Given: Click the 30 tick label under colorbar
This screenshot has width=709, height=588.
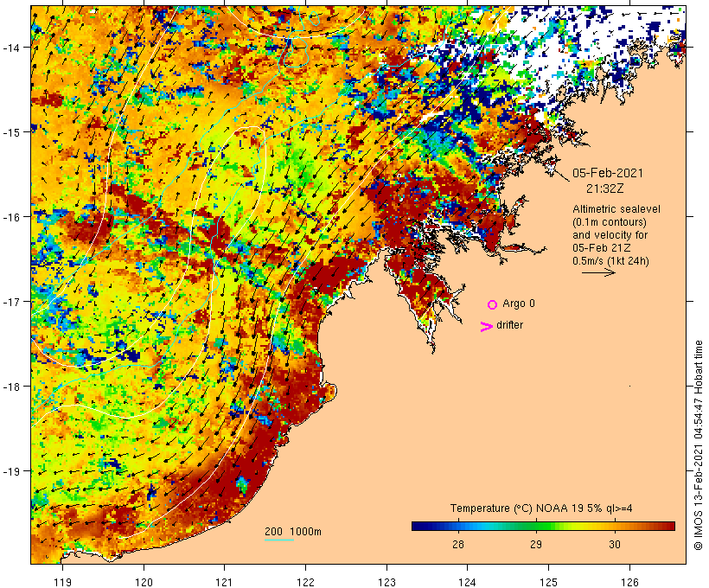Looking at the screenshot, I should (x=615, y=544).
